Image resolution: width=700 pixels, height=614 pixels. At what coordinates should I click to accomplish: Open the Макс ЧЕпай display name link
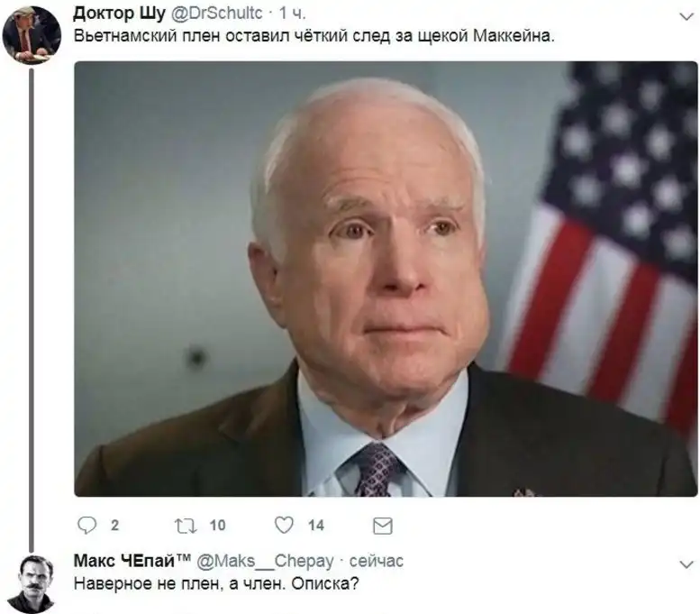tap(132, 561)
